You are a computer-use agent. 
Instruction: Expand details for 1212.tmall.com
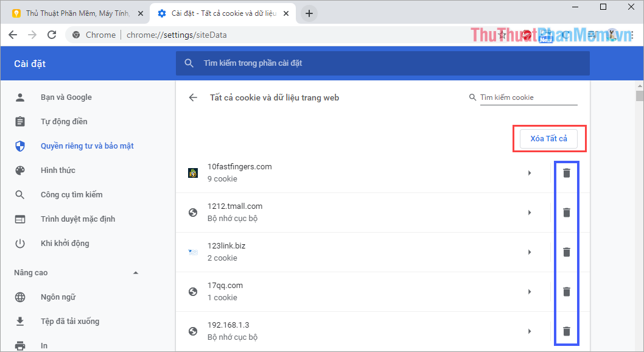pos(529,212)
